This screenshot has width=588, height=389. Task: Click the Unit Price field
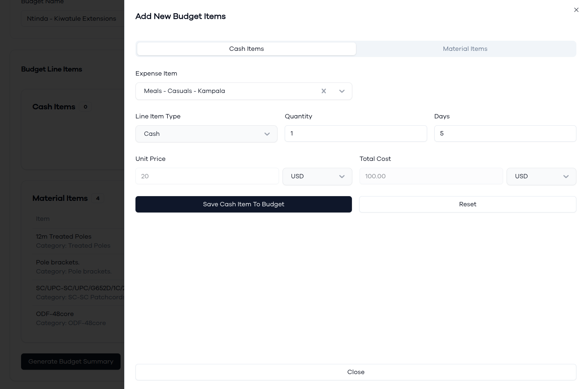(x=207, y=176)
